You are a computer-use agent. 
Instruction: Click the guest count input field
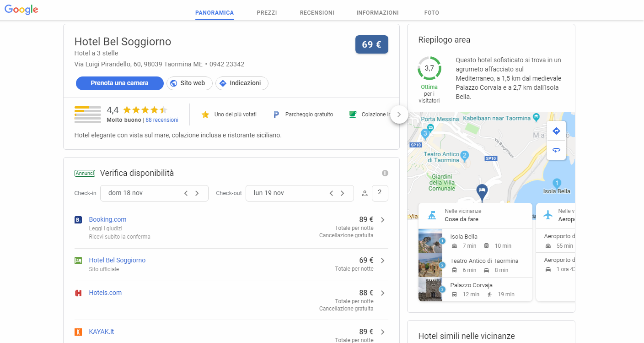(380, 193)
